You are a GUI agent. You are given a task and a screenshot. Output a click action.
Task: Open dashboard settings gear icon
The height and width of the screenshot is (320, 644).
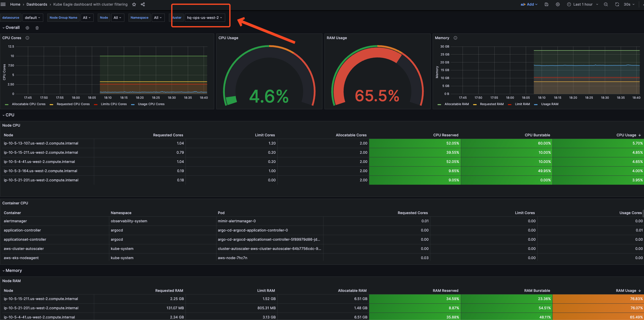tap(558, 4)
